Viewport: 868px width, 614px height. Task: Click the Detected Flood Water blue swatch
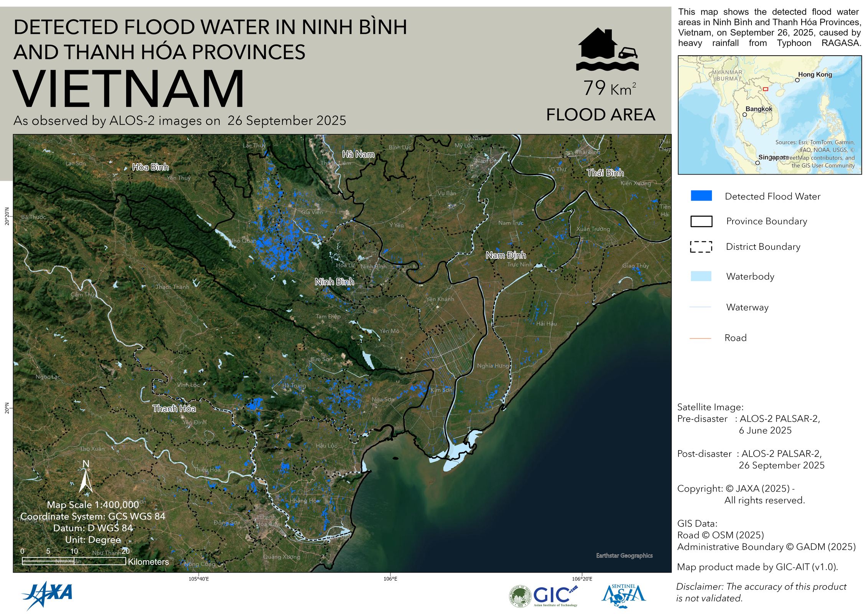(701, 196)
